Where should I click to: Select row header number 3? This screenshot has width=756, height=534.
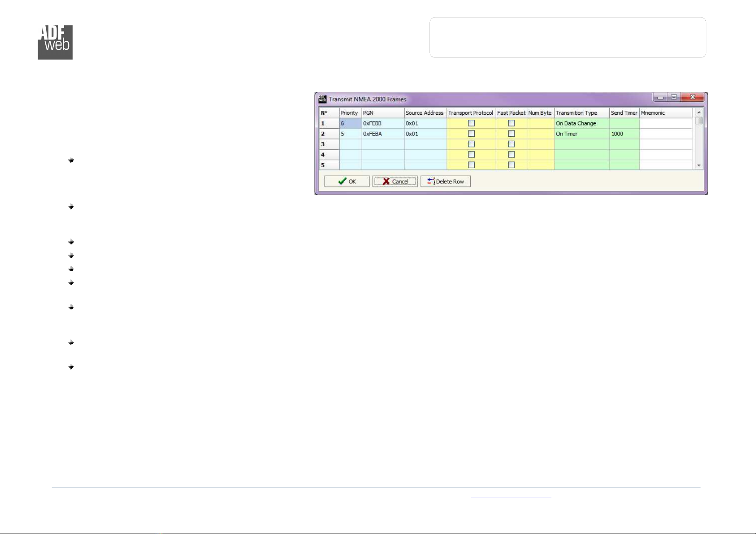point(329,144)
